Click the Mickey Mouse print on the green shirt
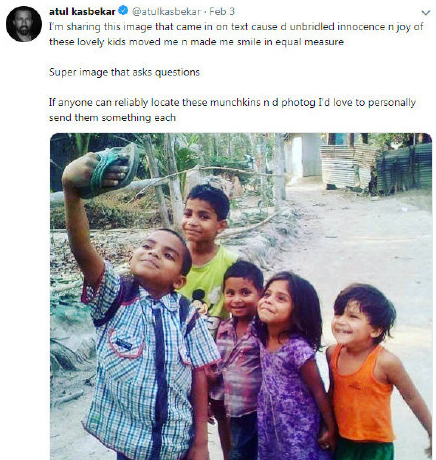 pyautogui.click(x=203, y=302)
